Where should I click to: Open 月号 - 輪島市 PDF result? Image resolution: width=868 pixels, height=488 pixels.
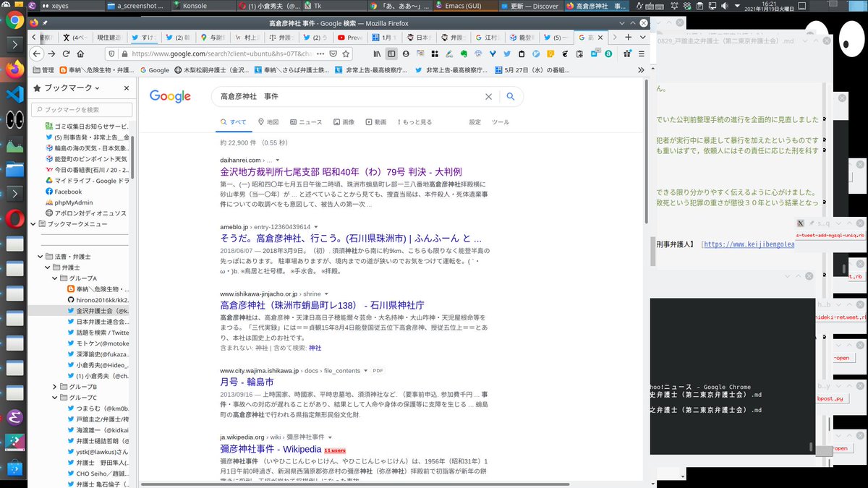[x=247, y=382]
